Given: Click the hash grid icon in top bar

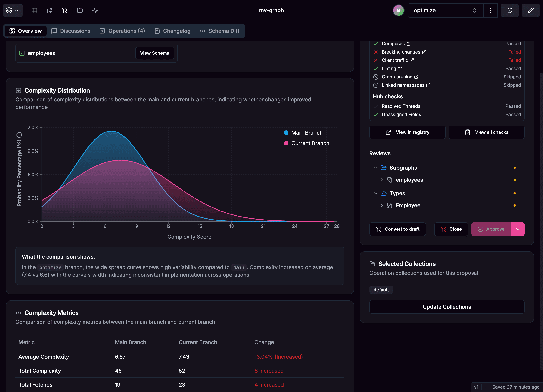Looking at the screenshot, I should pyautogui.click(x=35, y=10).
